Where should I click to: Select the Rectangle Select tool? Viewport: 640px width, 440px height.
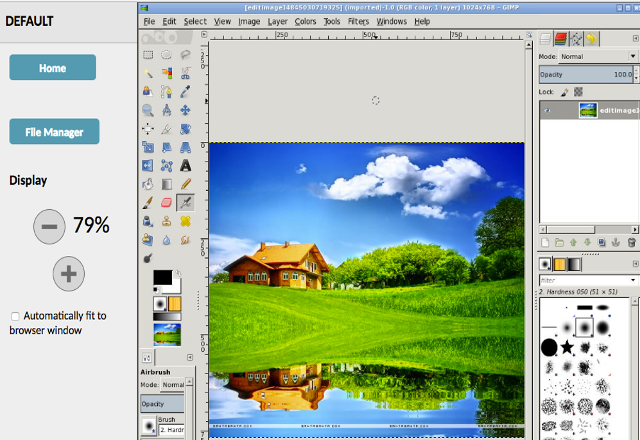(148, 55)
